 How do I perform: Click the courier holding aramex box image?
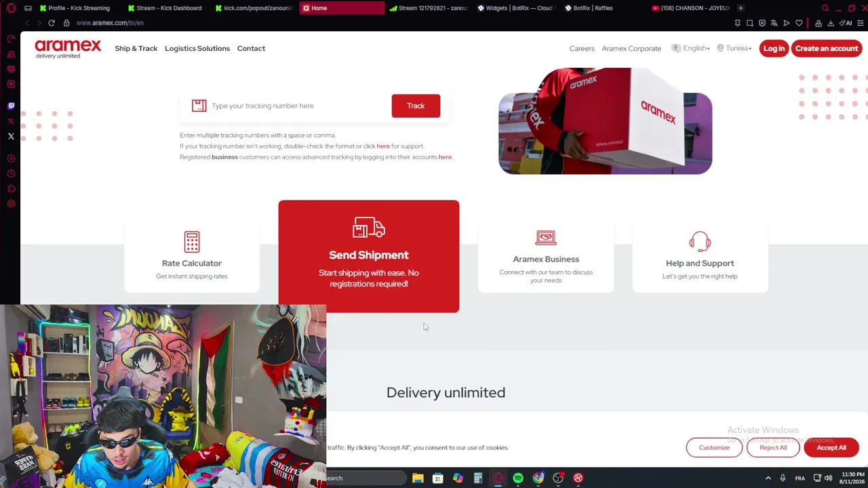[x=605, y=121]
